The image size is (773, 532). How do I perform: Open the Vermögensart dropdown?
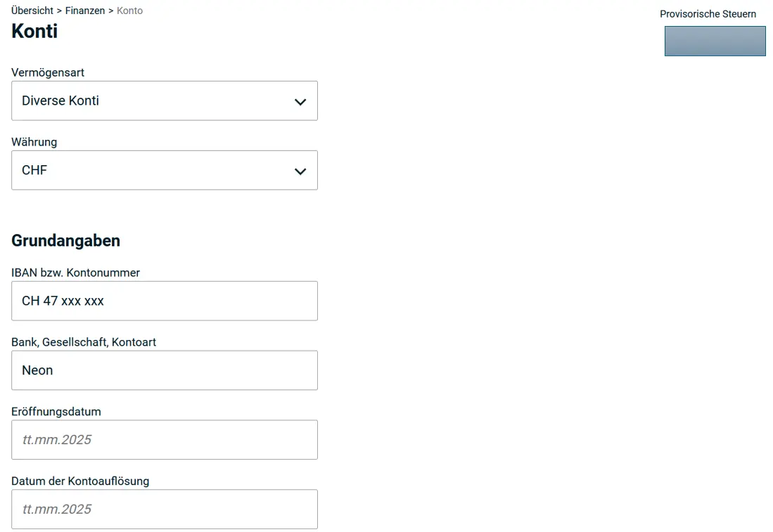(164, 100)
